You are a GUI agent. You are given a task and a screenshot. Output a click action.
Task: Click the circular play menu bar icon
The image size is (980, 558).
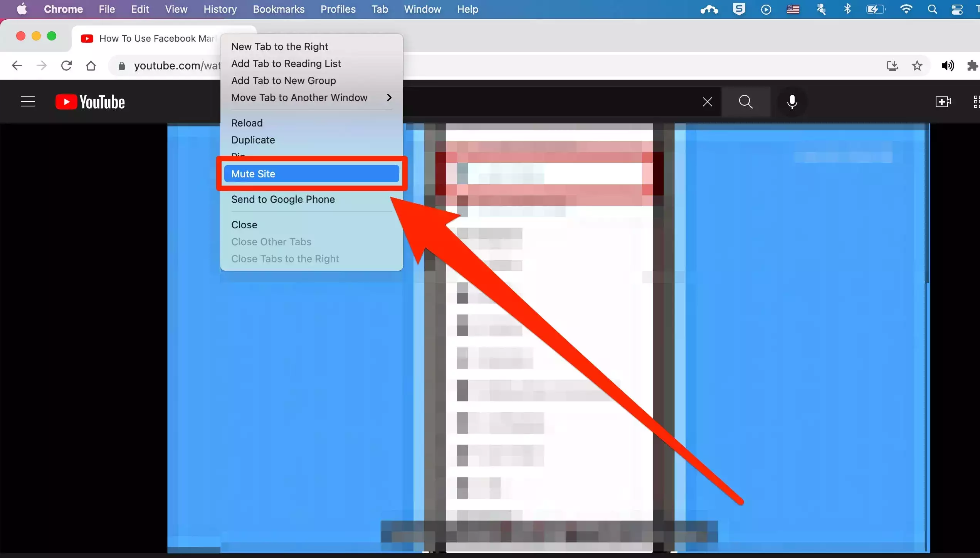766,9
